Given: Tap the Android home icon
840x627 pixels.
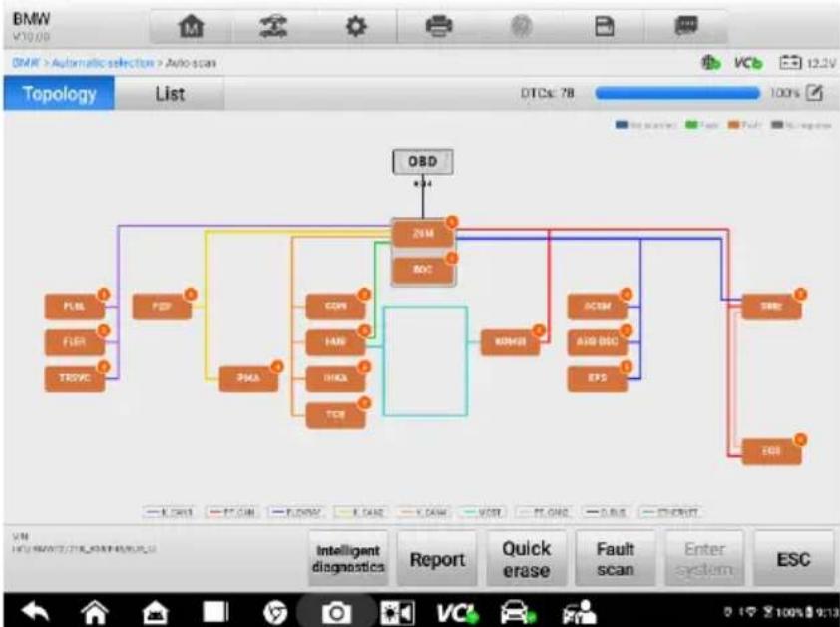Looking at the screenshot, I should (x=95, y=611).
